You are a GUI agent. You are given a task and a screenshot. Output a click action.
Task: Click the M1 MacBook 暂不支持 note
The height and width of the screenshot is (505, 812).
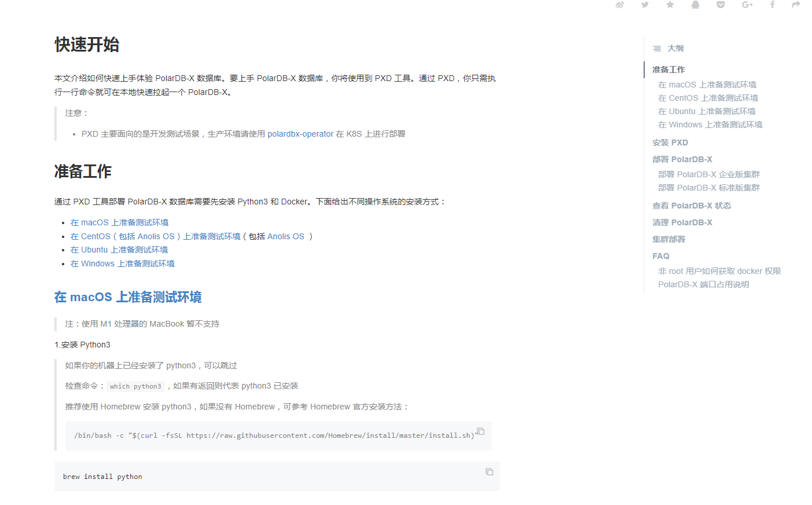[x=142, y=324]
